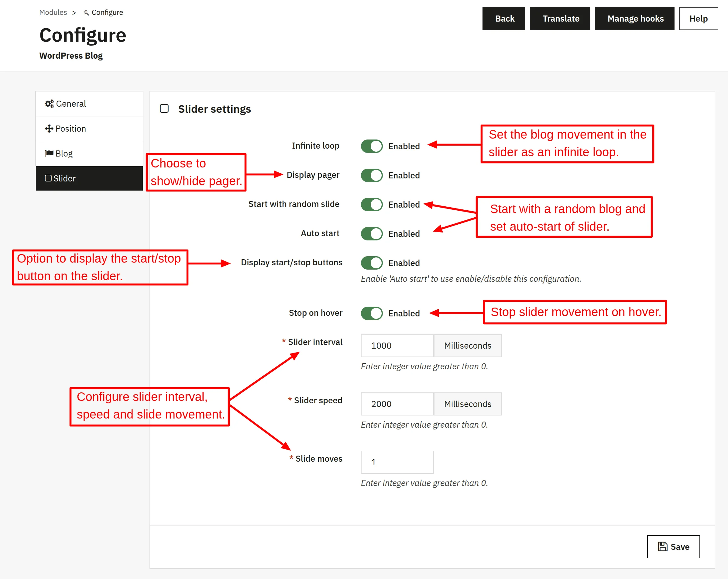Click hint text under Slide moves field
Viewport: 728px width, 579px height.
pos(424,483)
